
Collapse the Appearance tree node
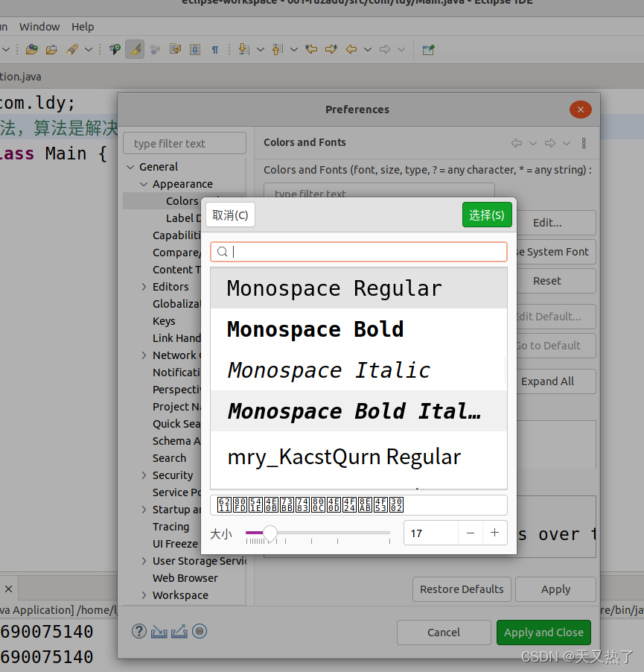(144, 184)
